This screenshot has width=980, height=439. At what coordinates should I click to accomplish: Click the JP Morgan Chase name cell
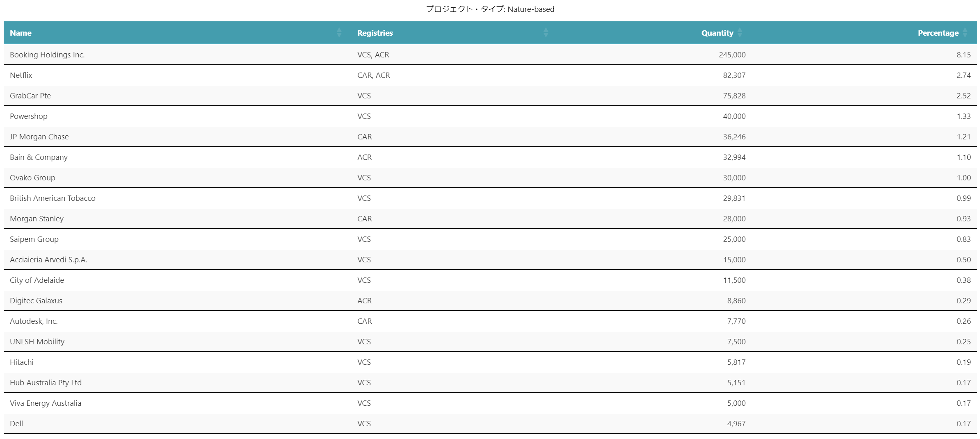(x=39, y=137)
